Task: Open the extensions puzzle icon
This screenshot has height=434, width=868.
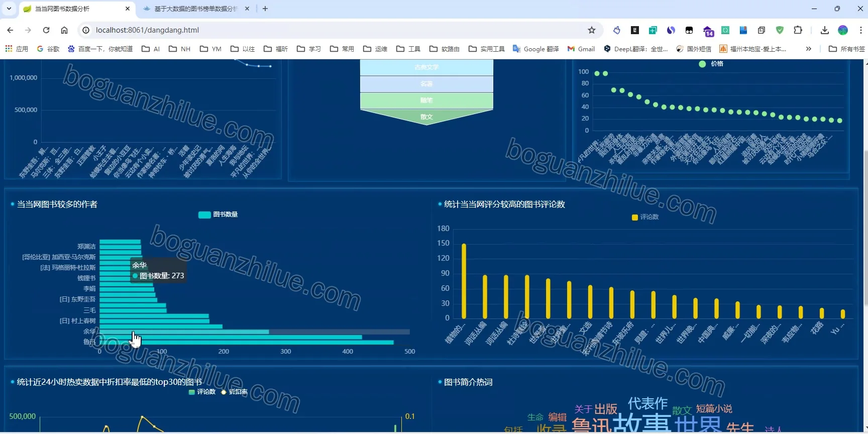Action: pyautogui.click(x=798, y=30)
